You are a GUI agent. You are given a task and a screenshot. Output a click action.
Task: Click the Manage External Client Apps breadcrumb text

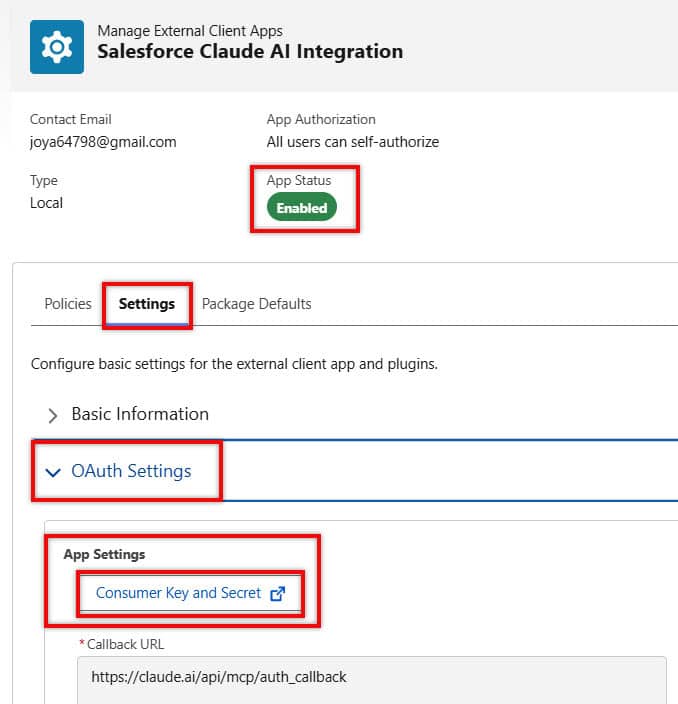pos(190,31)
